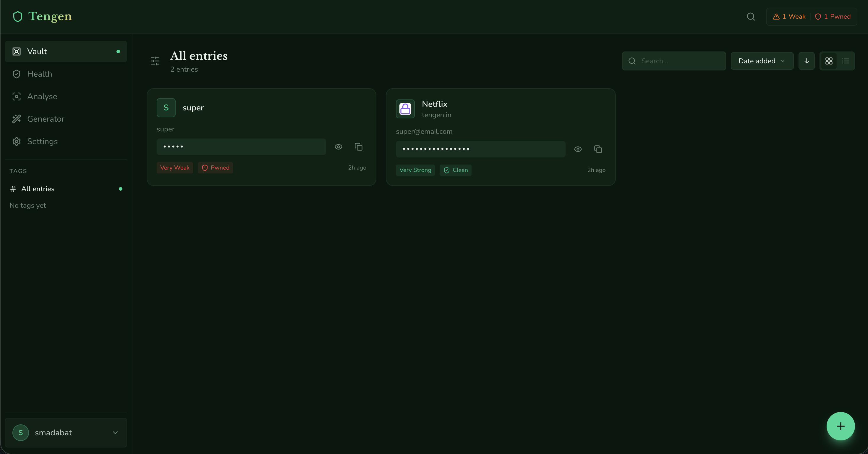Open Settings from the sidebar
Image resolution: width=868 pixels, height=454 pixels.
(42, 141)
